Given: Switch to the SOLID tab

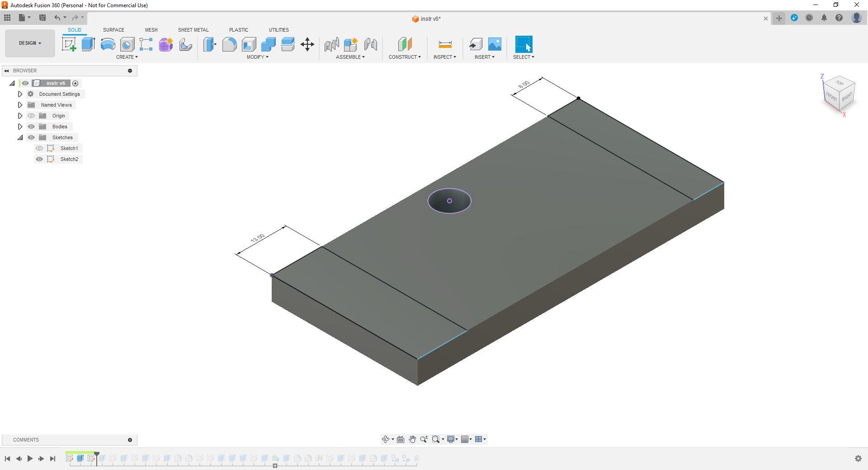Looking at the screenshot, I should coord(75,30).
